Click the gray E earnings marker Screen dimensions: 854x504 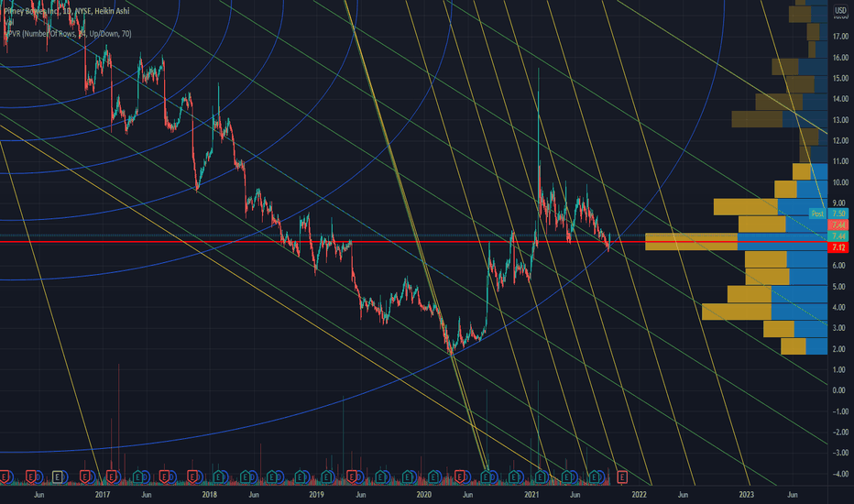pos(58,477)
